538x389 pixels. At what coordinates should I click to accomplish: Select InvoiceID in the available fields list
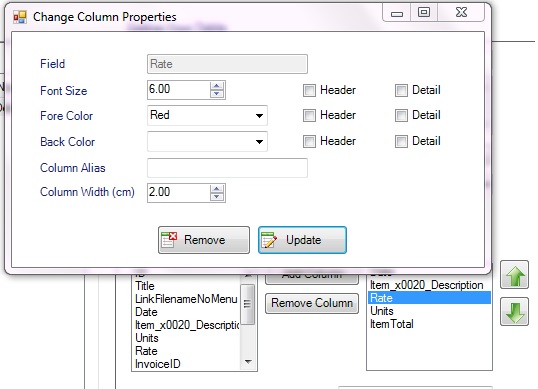pyautogui.click(x=157, y=364)
